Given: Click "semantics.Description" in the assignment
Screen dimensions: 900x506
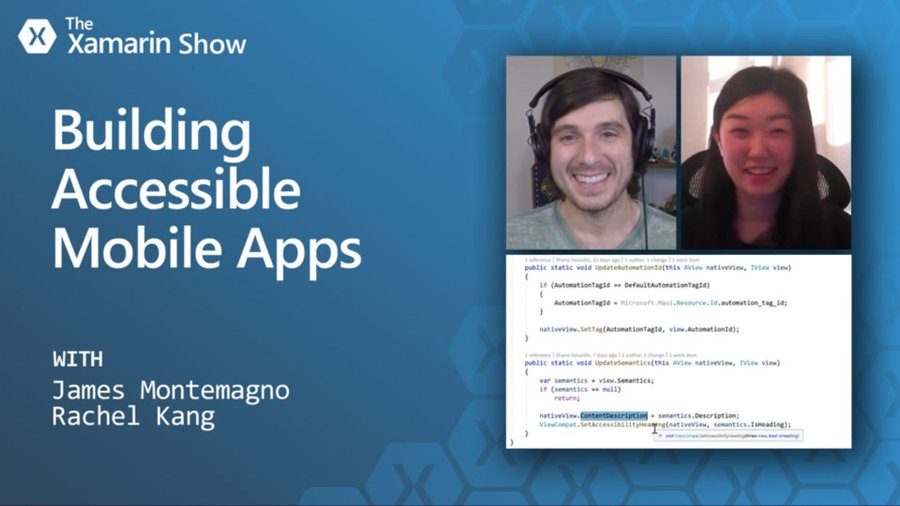Looking at the screenshot, I should click(698, 415).
